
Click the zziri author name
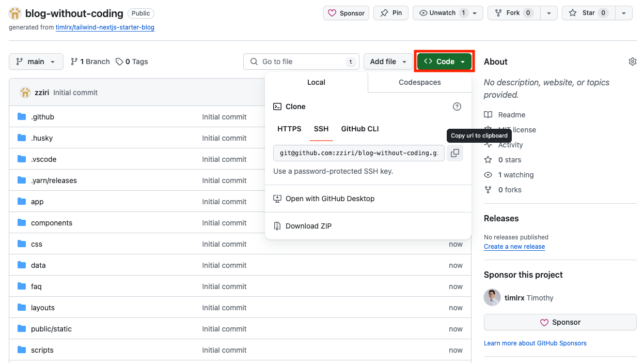(42, 93)
